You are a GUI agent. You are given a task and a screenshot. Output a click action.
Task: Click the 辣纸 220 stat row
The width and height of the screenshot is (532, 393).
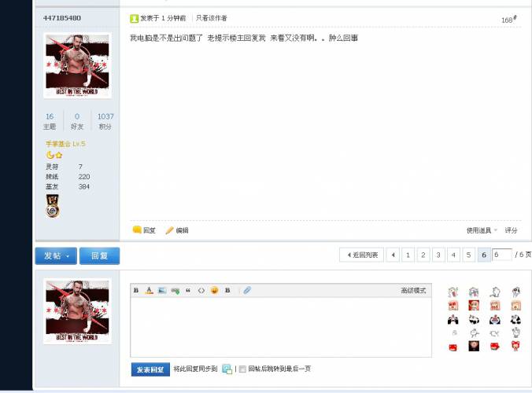[68, 177]
